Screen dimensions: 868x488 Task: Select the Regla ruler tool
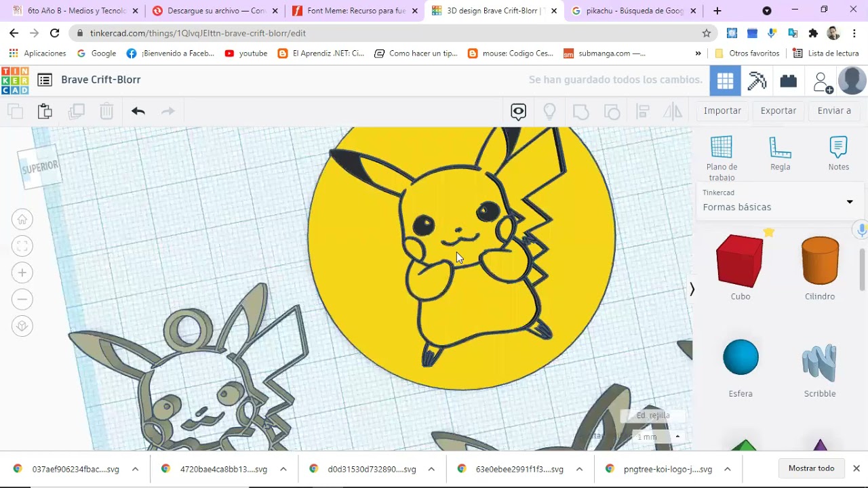[781, 153]
